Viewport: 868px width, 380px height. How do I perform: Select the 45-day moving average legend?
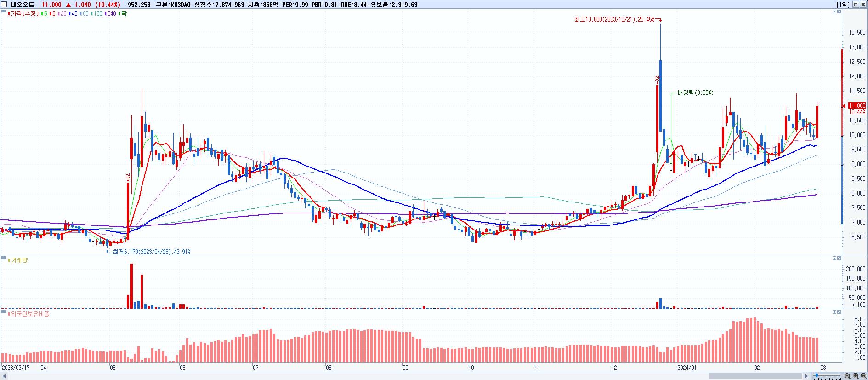(73, 14)
